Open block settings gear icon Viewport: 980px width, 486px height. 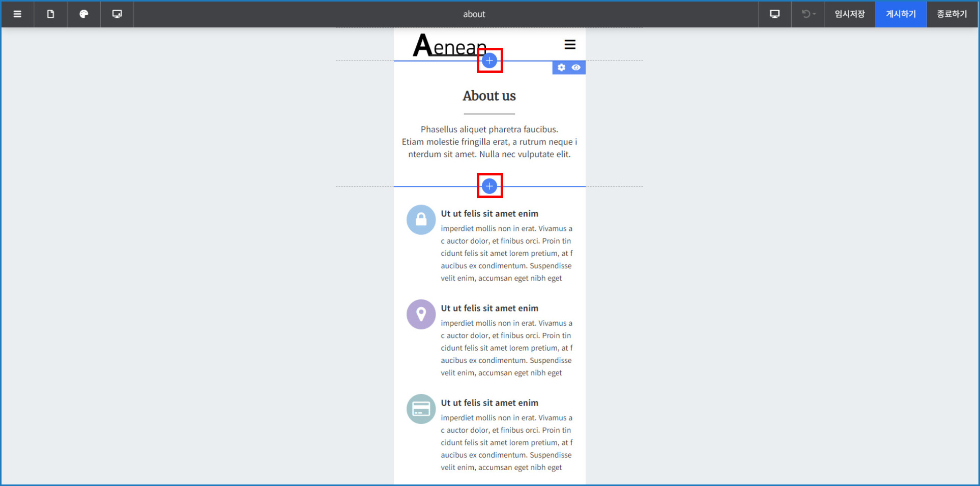[x=561, y=68]
